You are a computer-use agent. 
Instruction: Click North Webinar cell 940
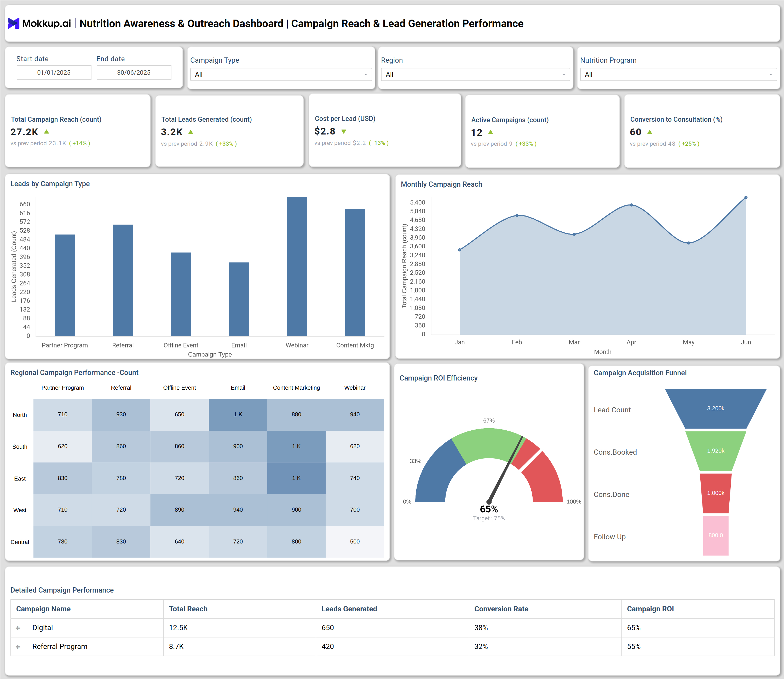pyautogui.click(x=355, y=414)
